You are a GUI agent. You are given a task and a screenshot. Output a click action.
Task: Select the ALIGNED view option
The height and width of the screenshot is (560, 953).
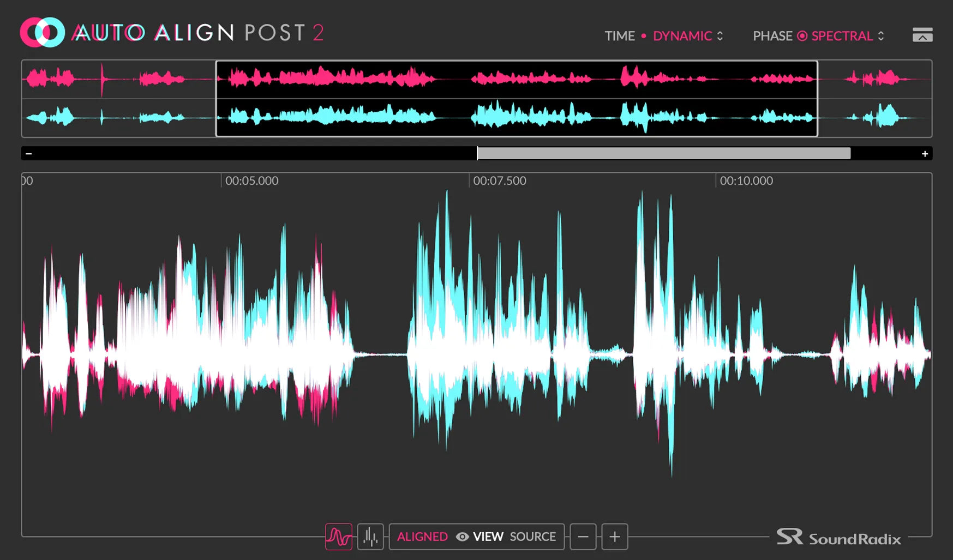422,537
